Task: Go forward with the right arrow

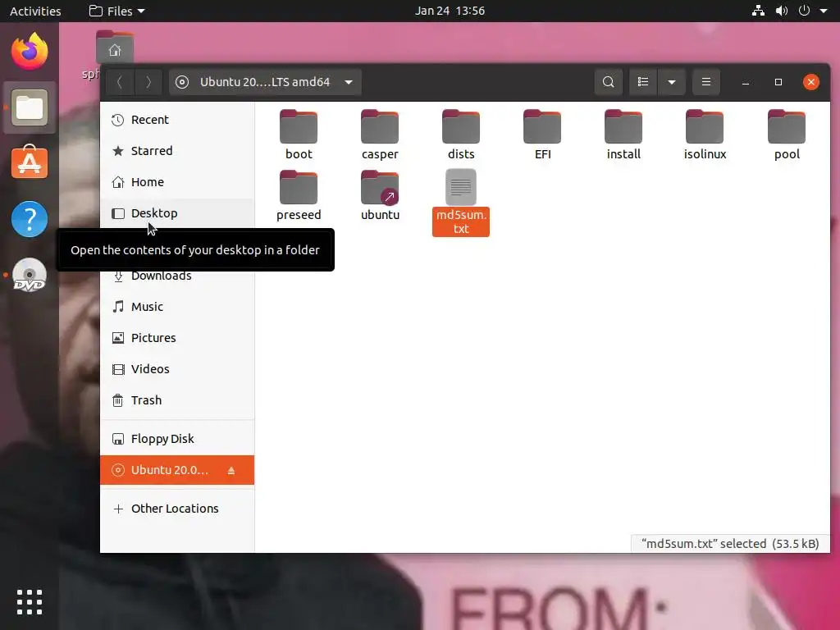Action: pos(148,82)
